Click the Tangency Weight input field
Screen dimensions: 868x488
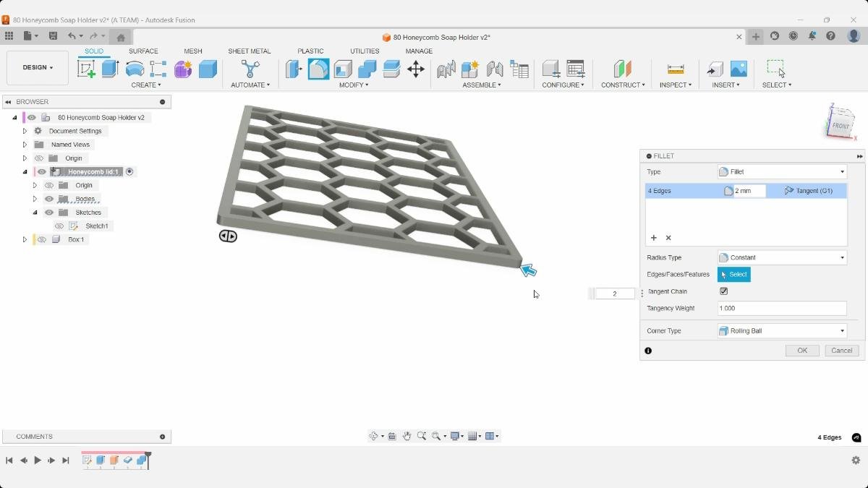pyautogui.click(x=782, y=309)
